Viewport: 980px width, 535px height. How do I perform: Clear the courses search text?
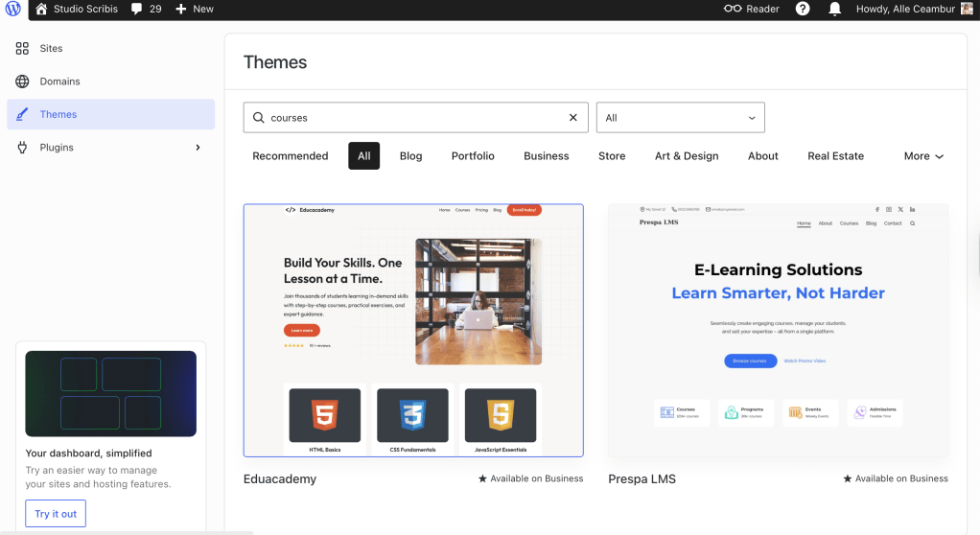(x=573, y=118)
